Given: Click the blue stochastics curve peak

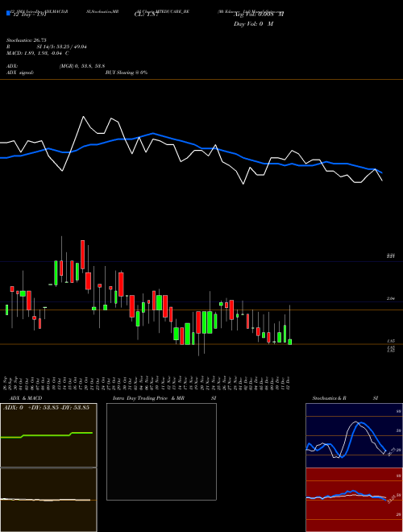Looking at the screenshot, I should [361, 423].
